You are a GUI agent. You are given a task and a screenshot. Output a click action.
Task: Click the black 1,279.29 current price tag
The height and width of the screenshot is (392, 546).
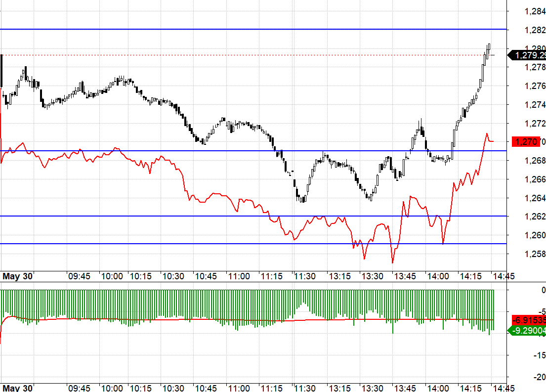[x=528, y=55]
